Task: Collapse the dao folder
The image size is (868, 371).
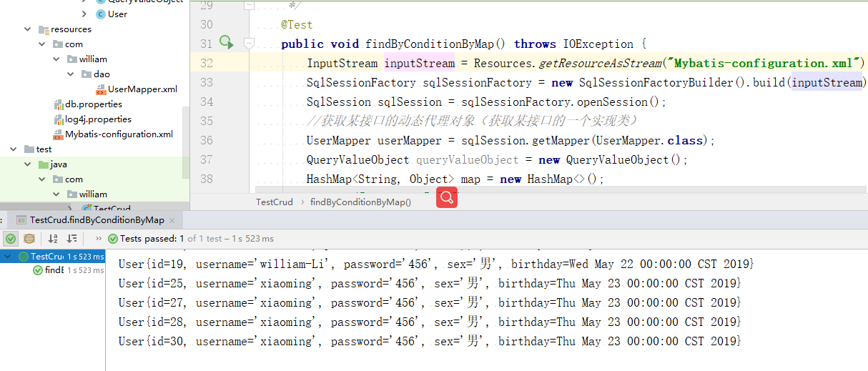Action: [71, 74]
